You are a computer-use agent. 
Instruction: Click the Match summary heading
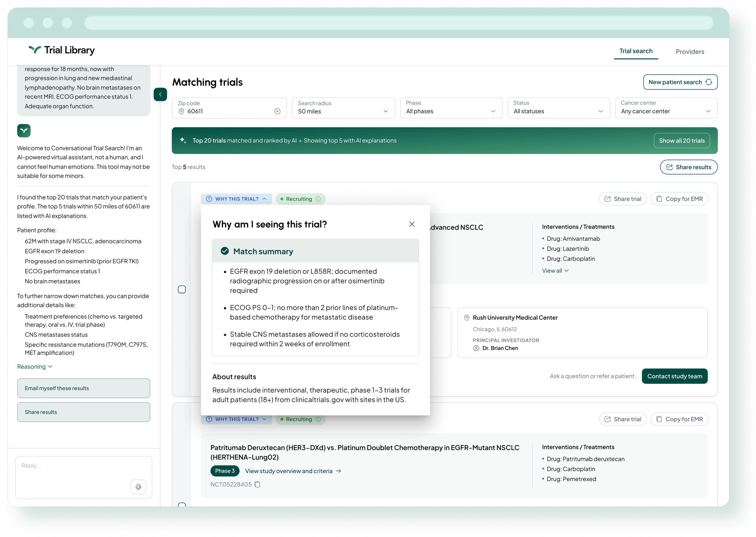263,251
